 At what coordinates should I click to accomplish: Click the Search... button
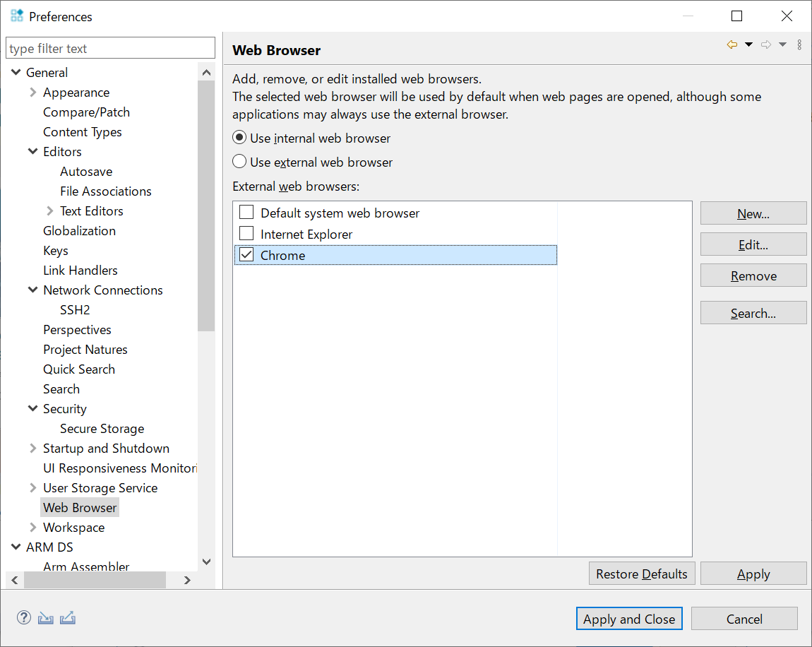[753, 313]
